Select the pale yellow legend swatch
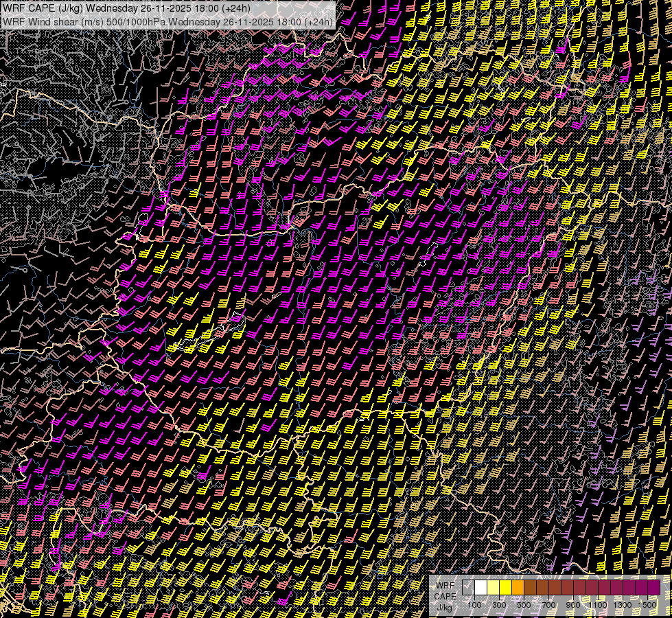The height and width of the screenshot is (618, 672). (493, 588)
